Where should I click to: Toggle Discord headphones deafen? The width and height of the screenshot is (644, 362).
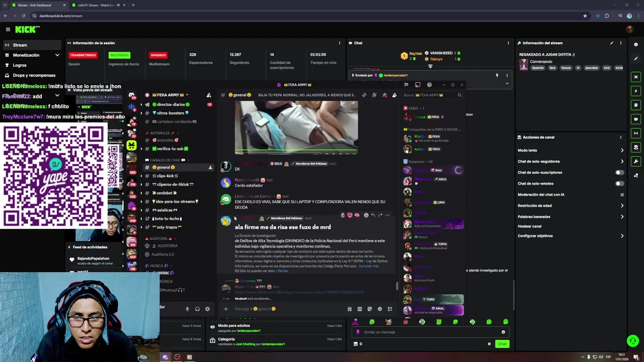[x=197, y=309]
